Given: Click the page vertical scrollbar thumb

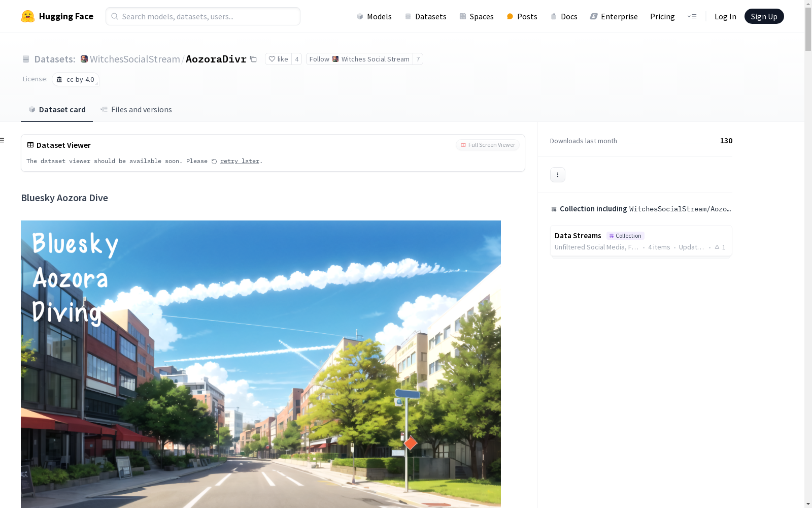Looking at the screenshot, I should pyautogui.click(x=808, y=29).
